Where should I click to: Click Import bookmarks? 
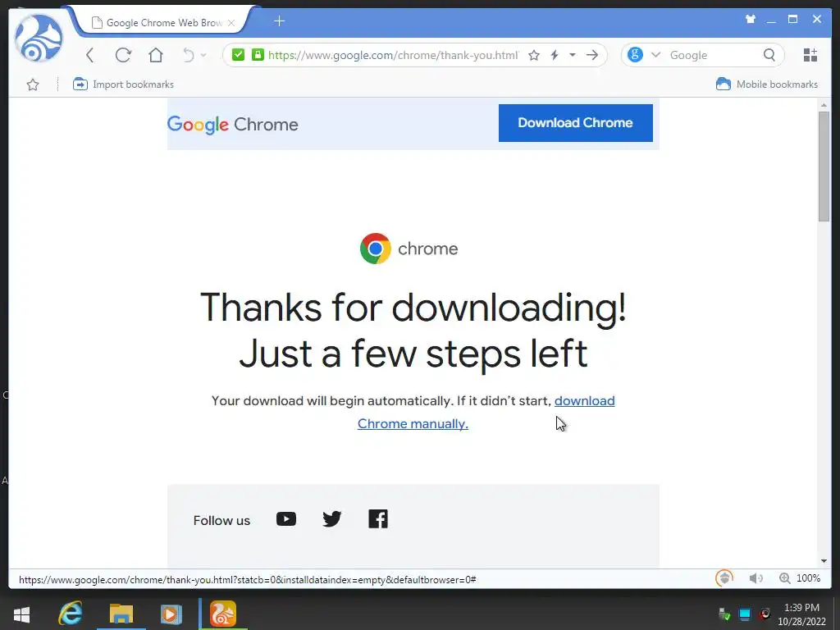coord(123,84)
